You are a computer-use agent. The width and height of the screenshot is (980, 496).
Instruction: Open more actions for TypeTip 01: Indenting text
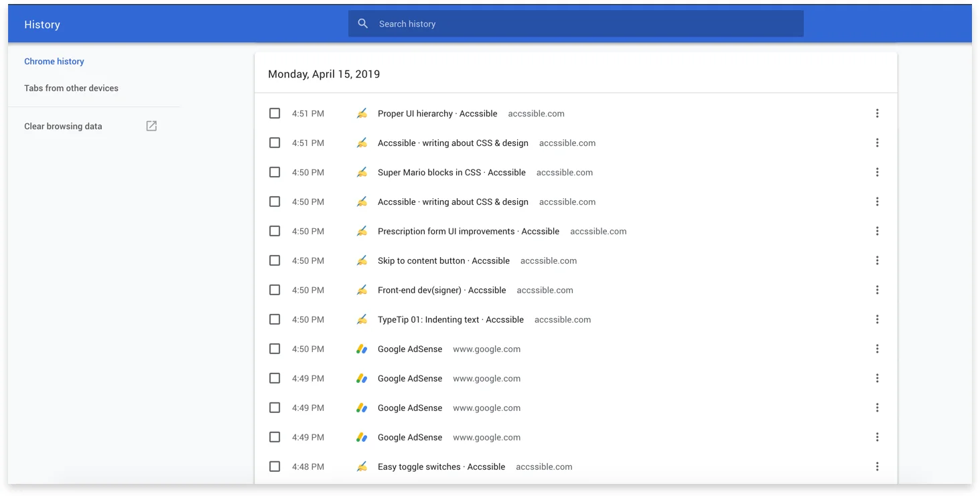click(878, 319)
